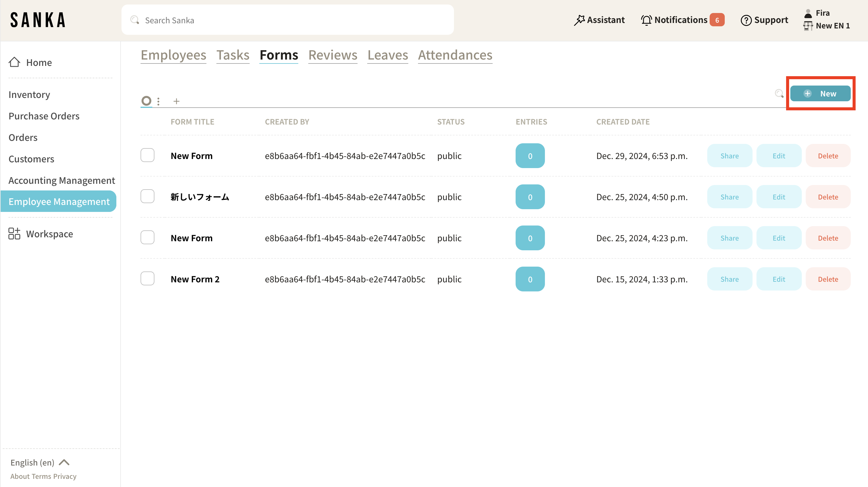The width and height of the screenshot is (868, 487).
Task: Check the first New Form row checkbox
Action: point(147,155)
